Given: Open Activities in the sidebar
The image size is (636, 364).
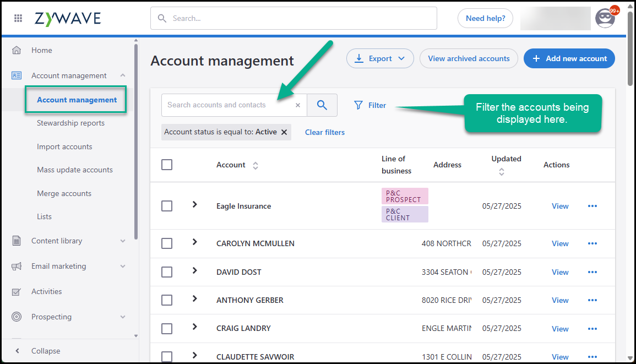Looking at the screenshot, I should click(47, 292).
